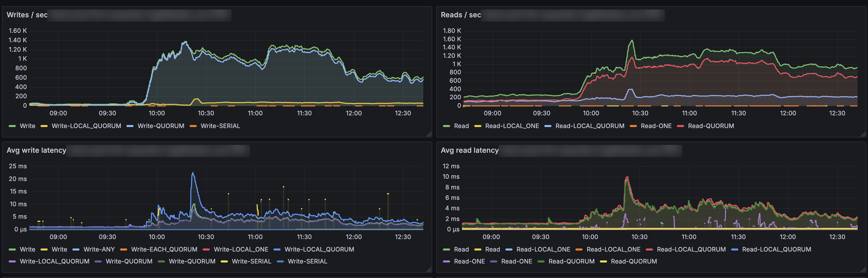Click the 12 ms axis label
This screenshot has height=278, width=868.
(451, 166)
